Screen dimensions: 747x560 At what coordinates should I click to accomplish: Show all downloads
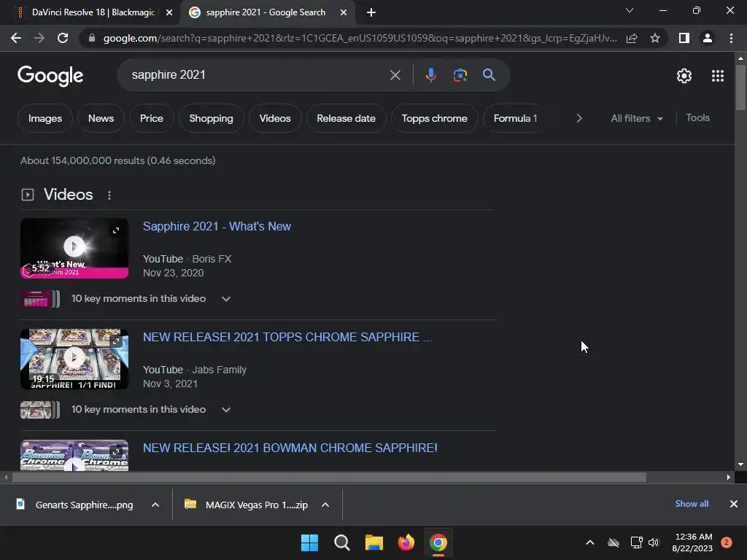[692, 504]
